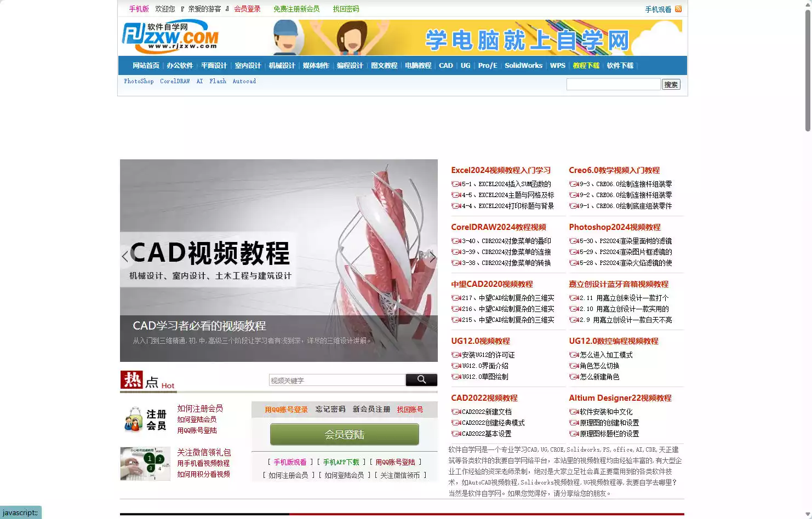Viewport: 812px width, 519px height.
Task: Click the CorelDRAW sub-navigation link
Action: tap(175, 81)
